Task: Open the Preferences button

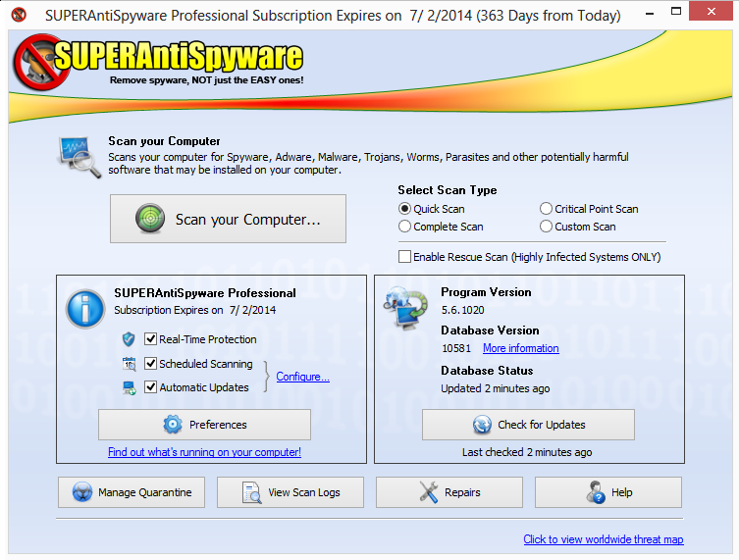Action: click(204, 425)
